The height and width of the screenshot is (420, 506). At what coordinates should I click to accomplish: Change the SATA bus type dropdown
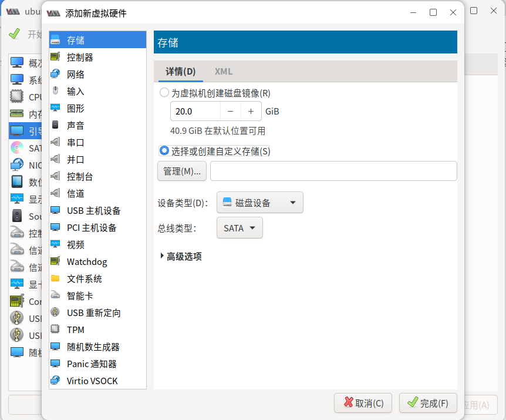click(239, 228)
